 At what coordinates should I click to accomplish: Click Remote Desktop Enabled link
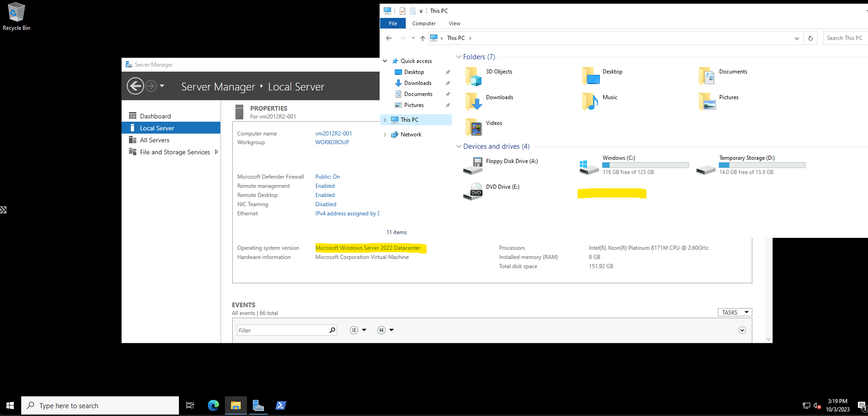tap(325, 195)
